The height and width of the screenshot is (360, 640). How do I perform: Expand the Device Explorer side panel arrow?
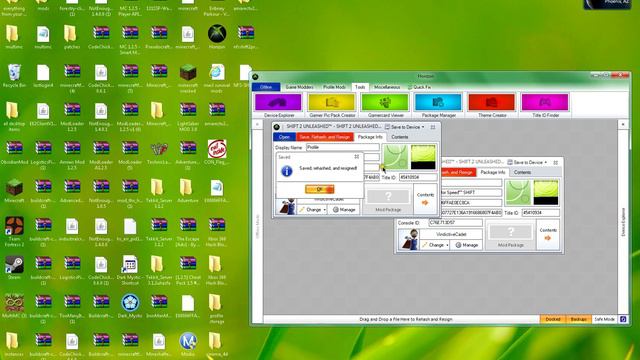[x=623, y=124]
